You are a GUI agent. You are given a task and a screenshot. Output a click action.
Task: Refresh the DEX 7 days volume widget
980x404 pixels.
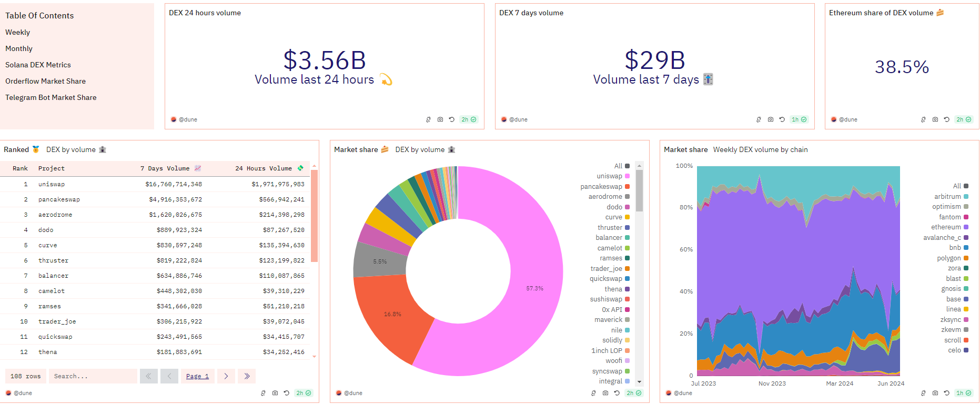point(782,119)
